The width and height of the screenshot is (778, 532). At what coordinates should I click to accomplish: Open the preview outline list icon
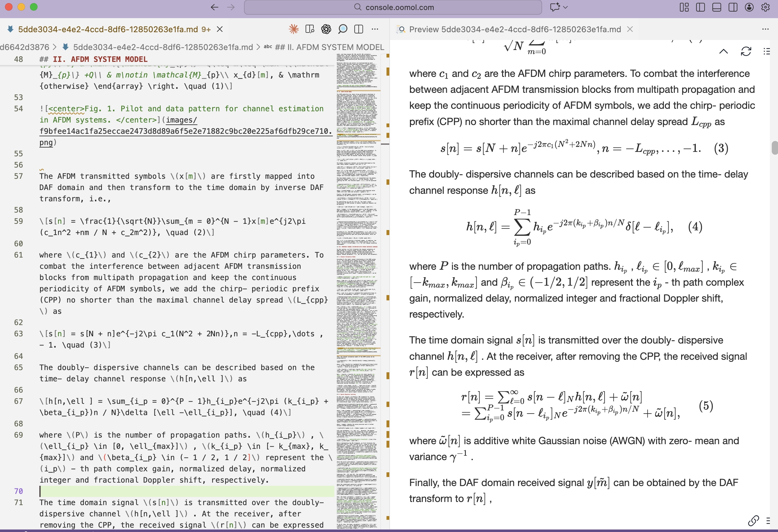click(x=766, y=51)
